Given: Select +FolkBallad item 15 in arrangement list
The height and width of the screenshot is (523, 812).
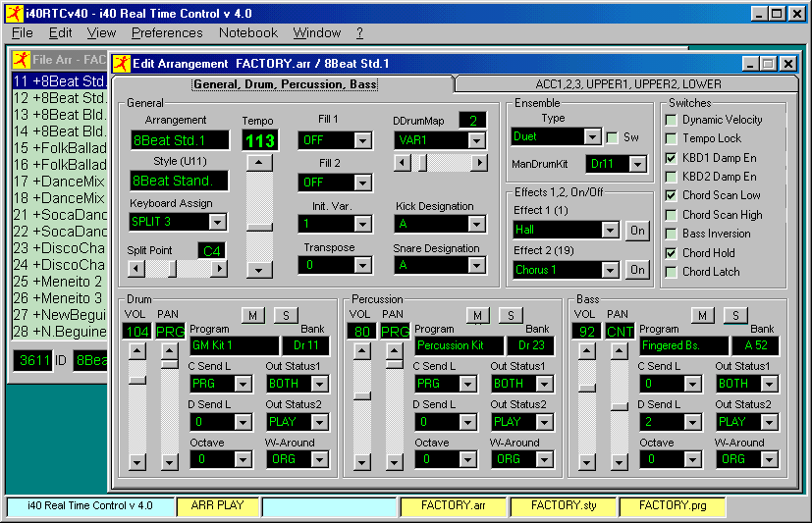Looking at the screenshot, I should [x=58, y=148].
